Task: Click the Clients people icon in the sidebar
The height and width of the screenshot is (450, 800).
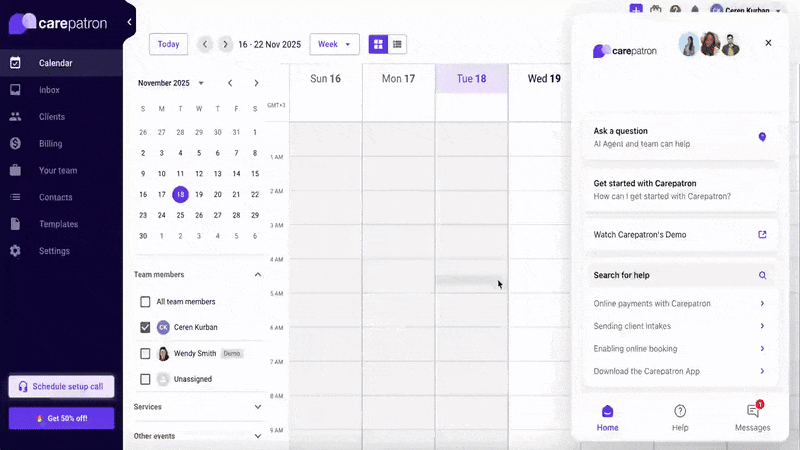Action: pos(15,117)
